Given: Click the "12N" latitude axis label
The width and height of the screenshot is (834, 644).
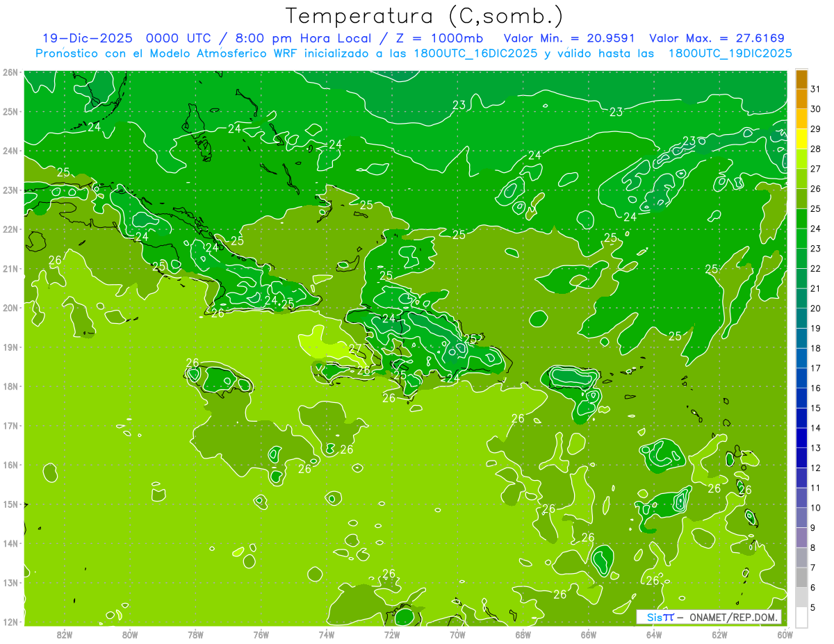Looking at the screenshot, I should (10, 622).
